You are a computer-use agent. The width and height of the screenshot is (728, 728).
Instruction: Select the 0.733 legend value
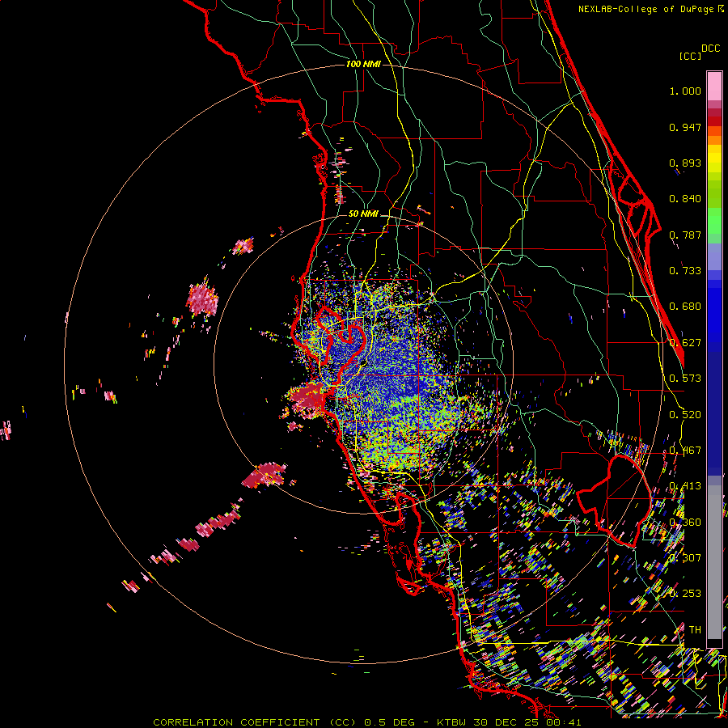click(685, 271)
